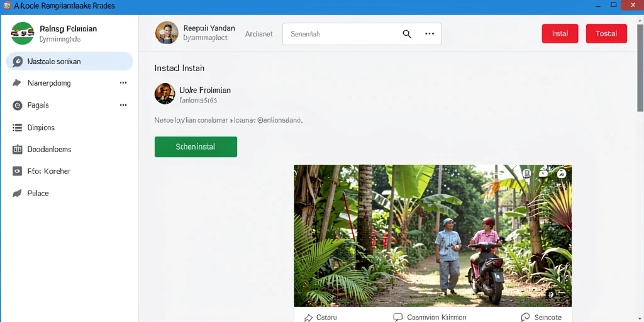The width and height of the screenshot is (644, 322).
Task: Click the grid icon next to Deodanloems
Action: tap(17, 150)
